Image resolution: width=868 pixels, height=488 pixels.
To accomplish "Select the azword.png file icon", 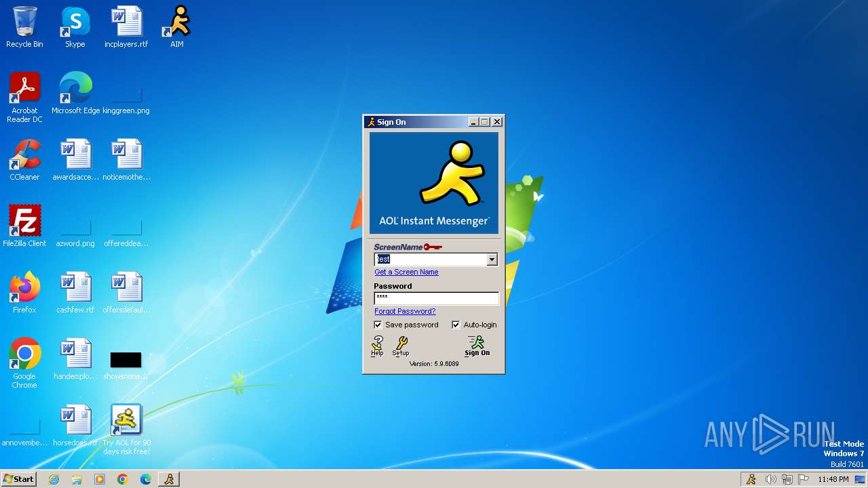I will (x=75, y=232).
